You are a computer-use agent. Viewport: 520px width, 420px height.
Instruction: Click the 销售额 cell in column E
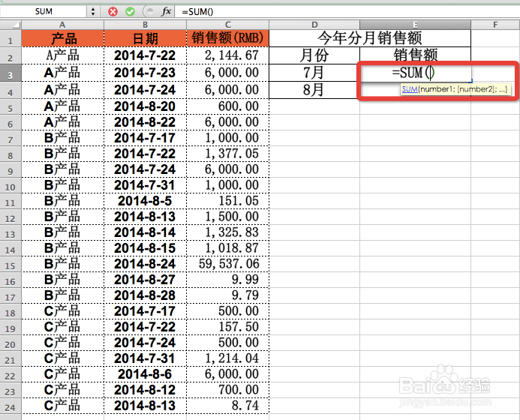[x=415, y=55]
